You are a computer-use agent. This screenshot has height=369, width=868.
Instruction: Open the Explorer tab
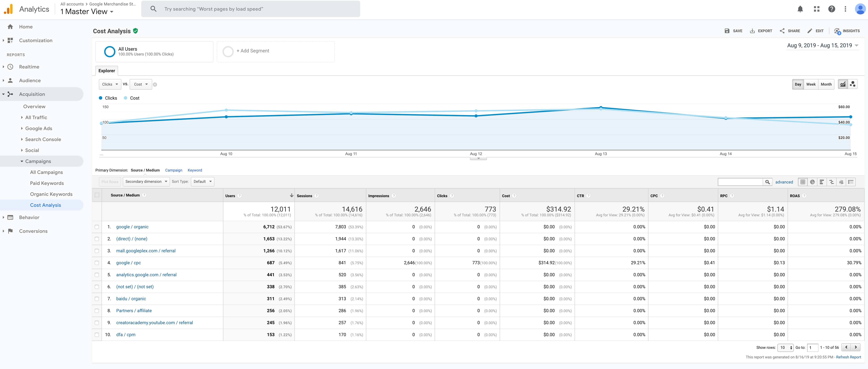tap(107, 71)
